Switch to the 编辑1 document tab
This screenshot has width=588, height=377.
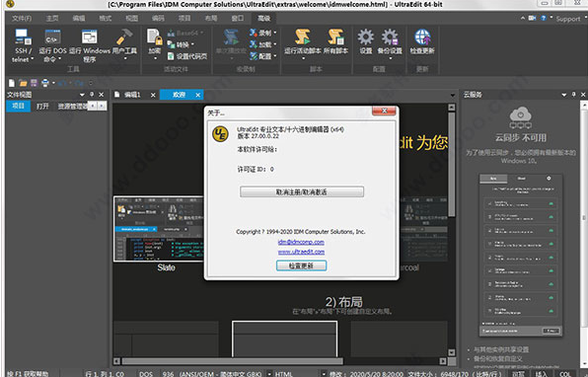[x=132, y=95]
